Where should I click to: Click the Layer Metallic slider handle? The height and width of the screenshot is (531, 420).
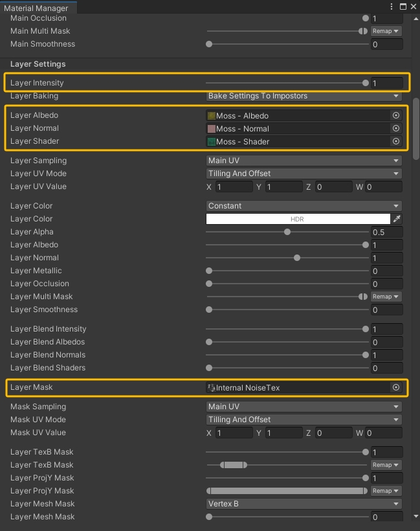click(x=209, y=271)
